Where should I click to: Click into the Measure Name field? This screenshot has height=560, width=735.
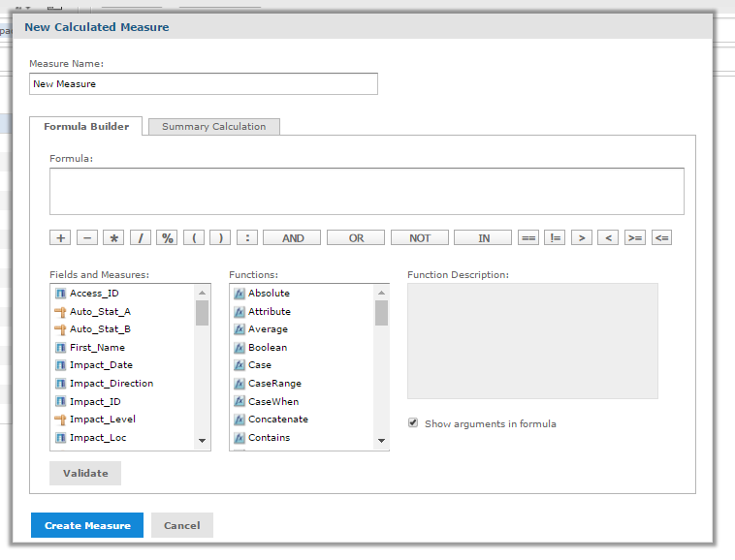[x=204, y=84]
